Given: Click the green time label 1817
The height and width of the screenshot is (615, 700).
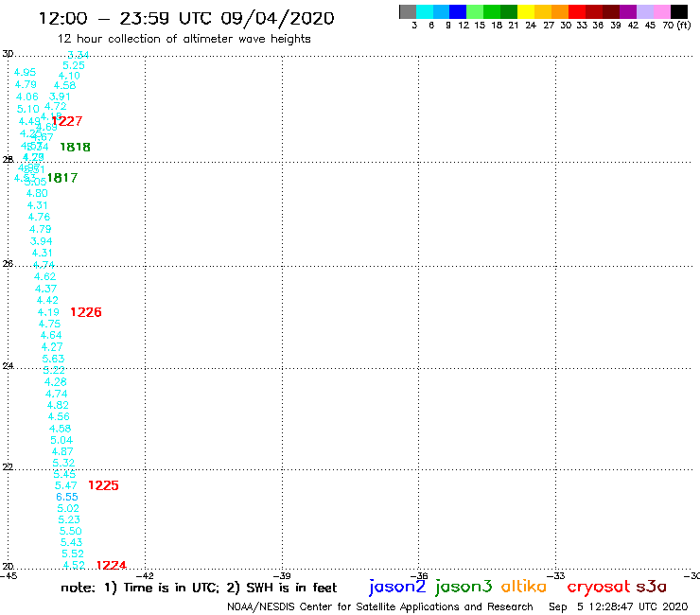Looking at the screenshot, I should pos(62,178).
